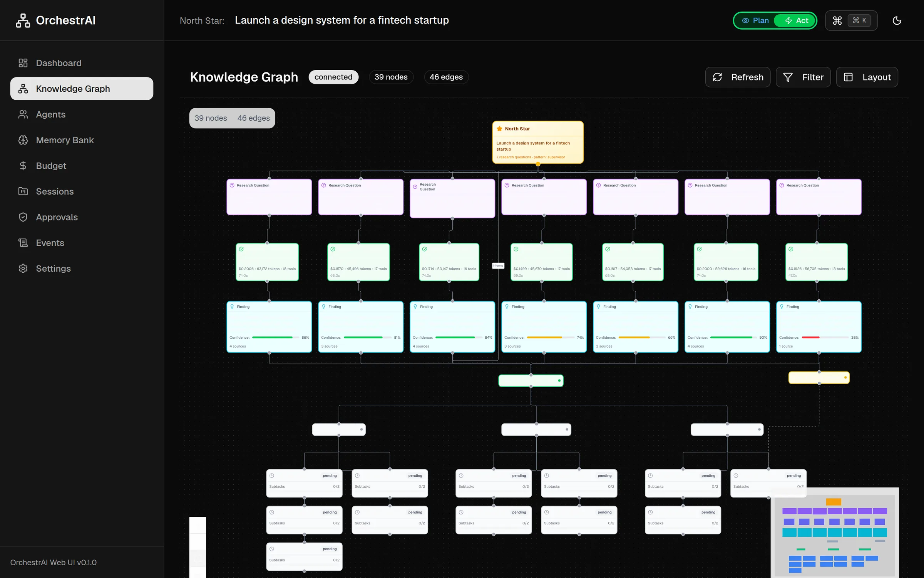The height and width of the screenshot is (578, 924).
Task: Click the graph minimap
Action: [835, 533]
